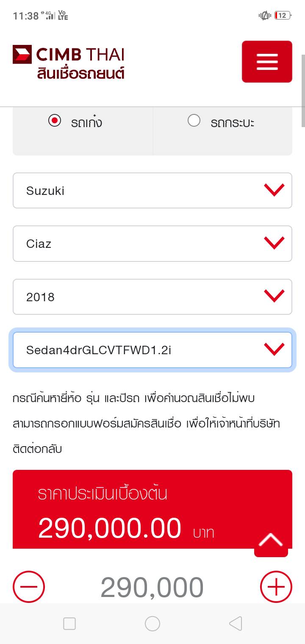The width and height of the screenshot is (305, 644).
Task: Tap the battery indicator in status bar
Action: 282,16
